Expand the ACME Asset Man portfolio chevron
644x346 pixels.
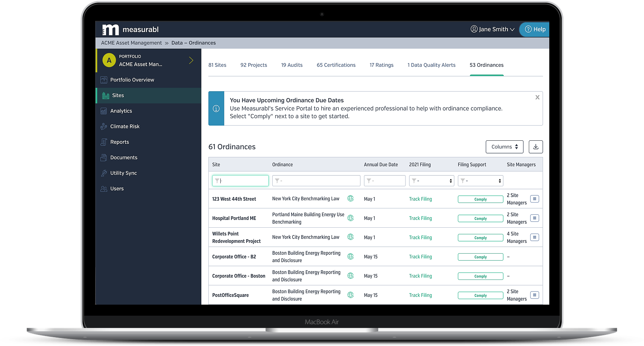tap(191, 60)
